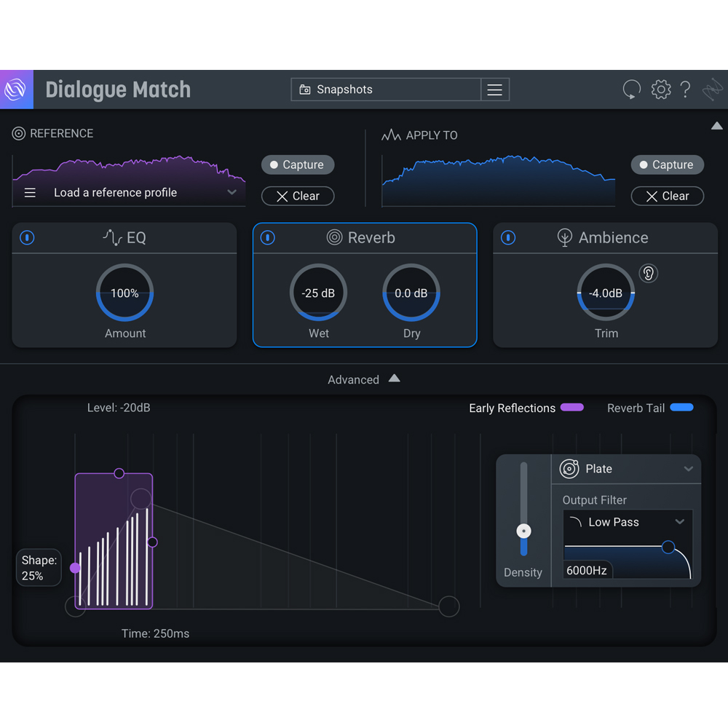Viewport: 728px width, 728px height.
Task: Click the Ambience Trim knob
Action: pyautogui.click(x=606, y=293)
